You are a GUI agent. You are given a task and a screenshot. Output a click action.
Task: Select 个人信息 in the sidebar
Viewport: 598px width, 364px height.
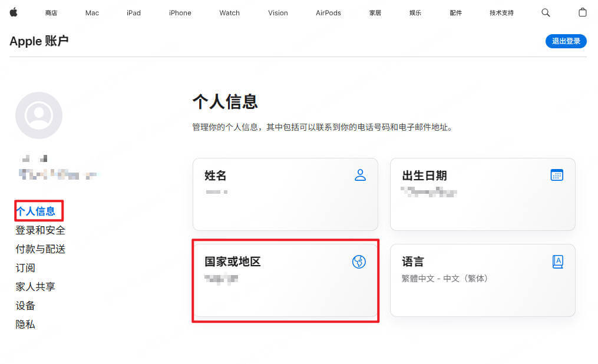[x=35, y=211]
